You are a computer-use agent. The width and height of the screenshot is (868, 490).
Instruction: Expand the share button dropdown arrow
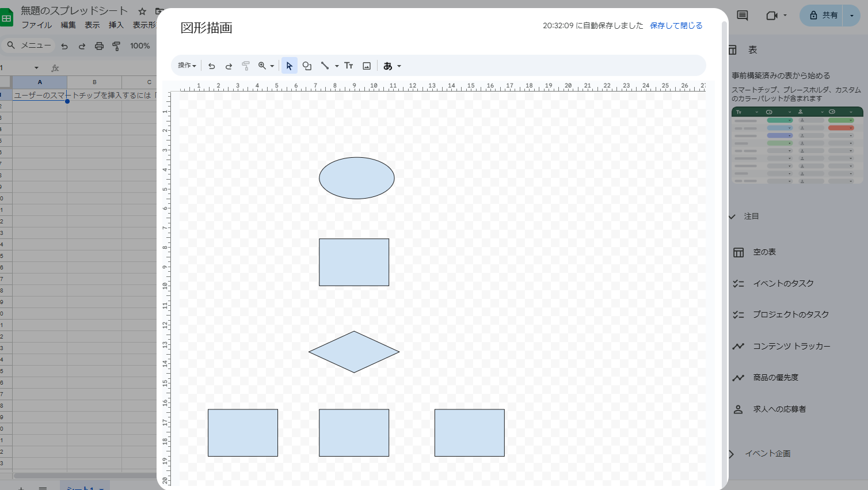click(851, 16)
